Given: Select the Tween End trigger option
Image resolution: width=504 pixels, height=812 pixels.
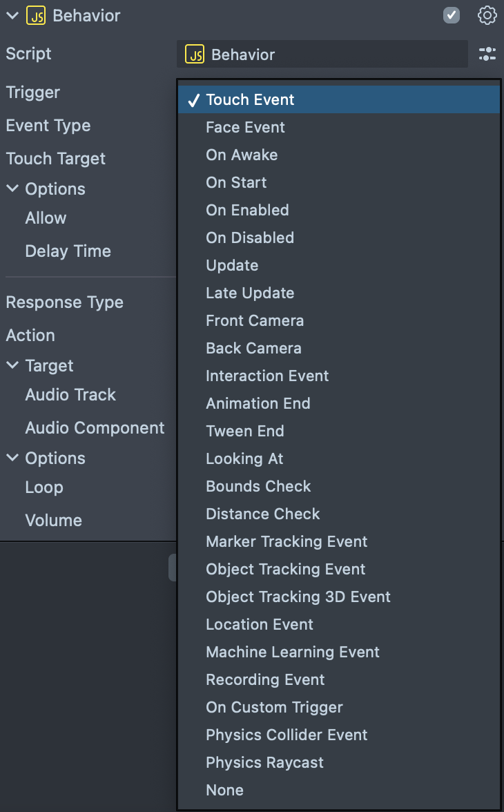Looking at the screenshot, I should tap(244, 431).
